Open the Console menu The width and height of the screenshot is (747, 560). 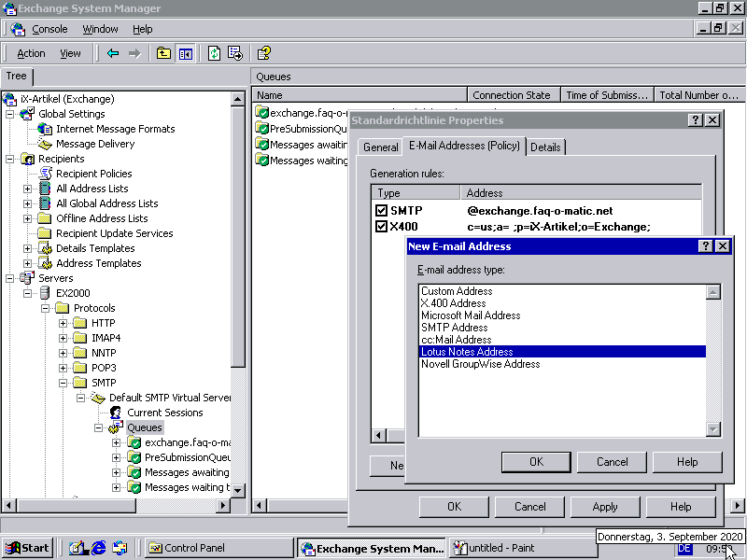click(49, 29)
